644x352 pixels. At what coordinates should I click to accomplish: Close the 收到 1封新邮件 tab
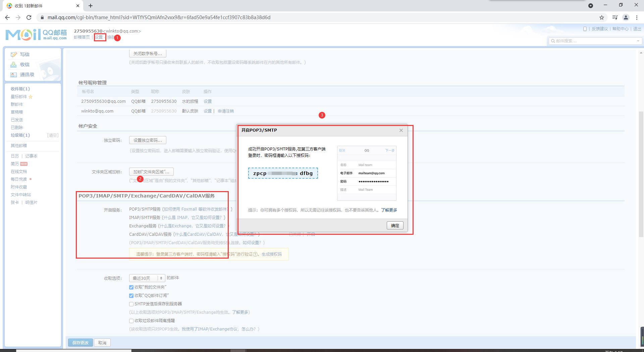(x=78, y=6)
